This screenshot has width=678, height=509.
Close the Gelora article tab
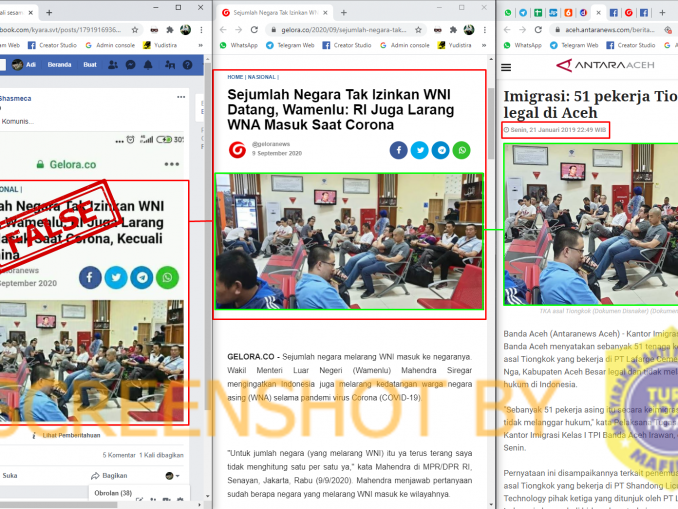(325, 13)
